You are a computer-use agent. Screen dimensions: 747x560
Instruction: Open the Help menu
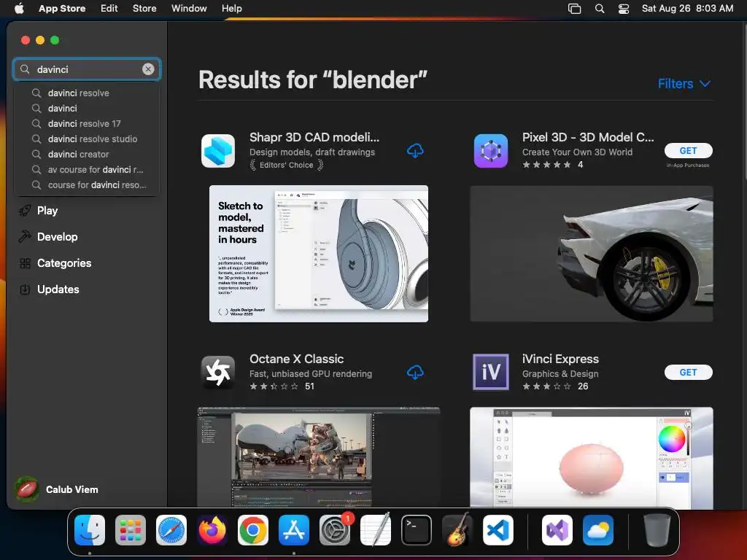point(231,8)
